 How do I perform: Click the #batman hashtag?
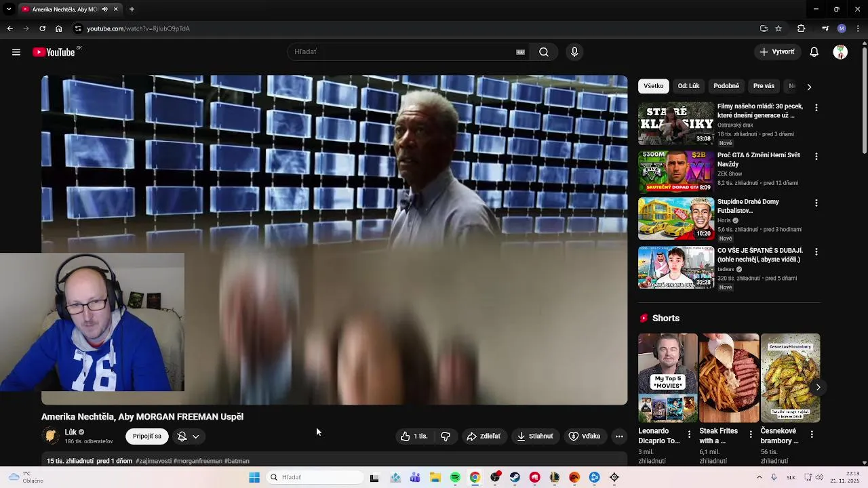237,461
